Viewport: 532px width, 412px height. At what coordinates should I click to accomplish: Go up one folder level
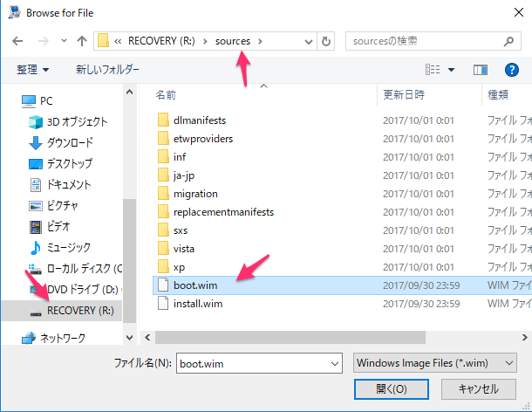pos(81,41)
